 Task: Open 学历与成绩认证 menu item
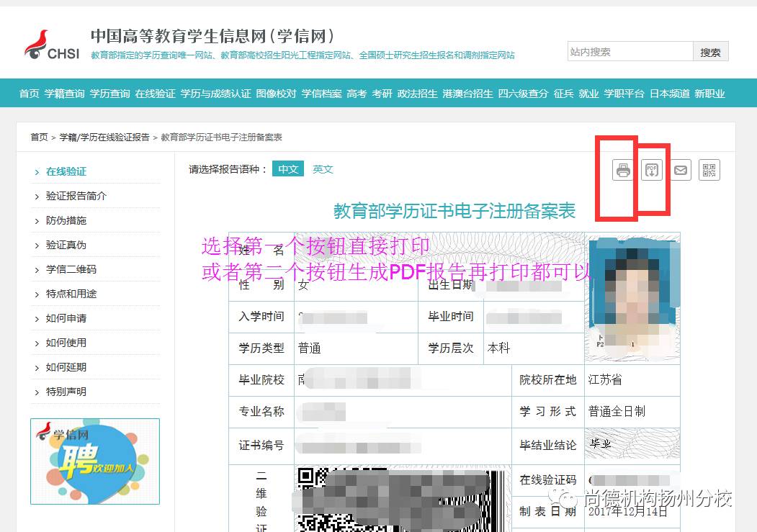216,94
